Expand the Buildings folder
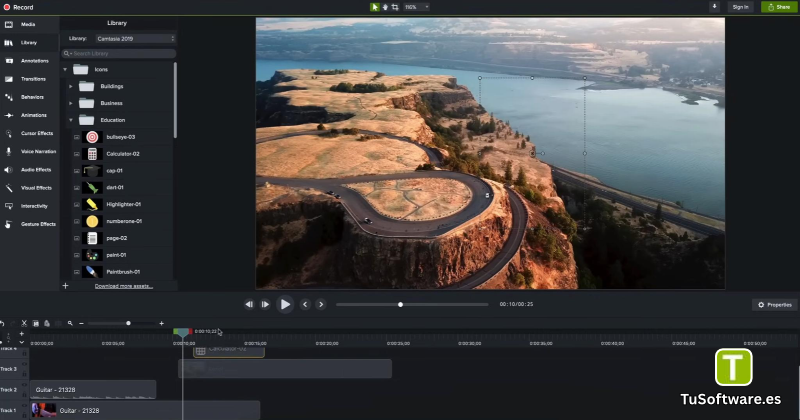The width and height of the screenshot is (800, 420). click(x=71, y=86)
